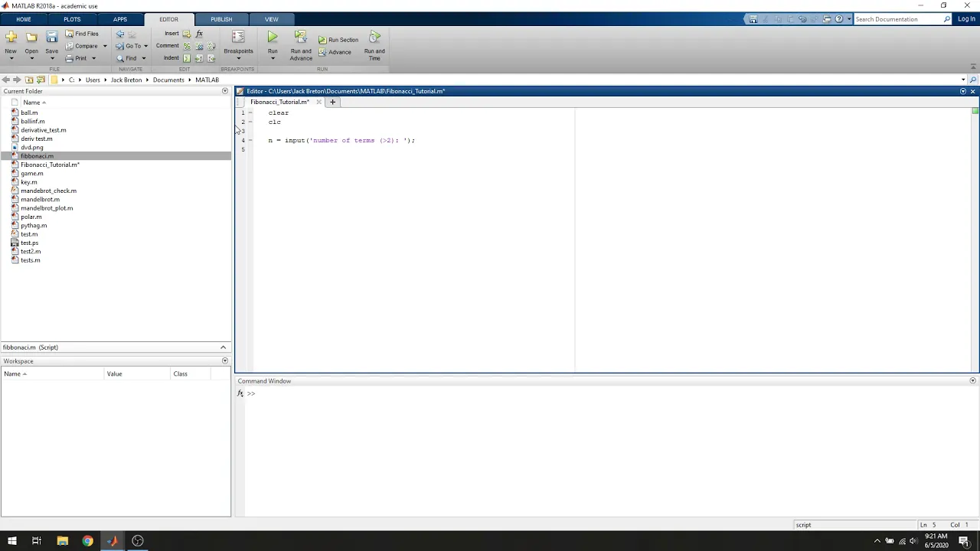Screen dimensions: 980x551
Task: Switch to the APPS tab
Action: 120,19
